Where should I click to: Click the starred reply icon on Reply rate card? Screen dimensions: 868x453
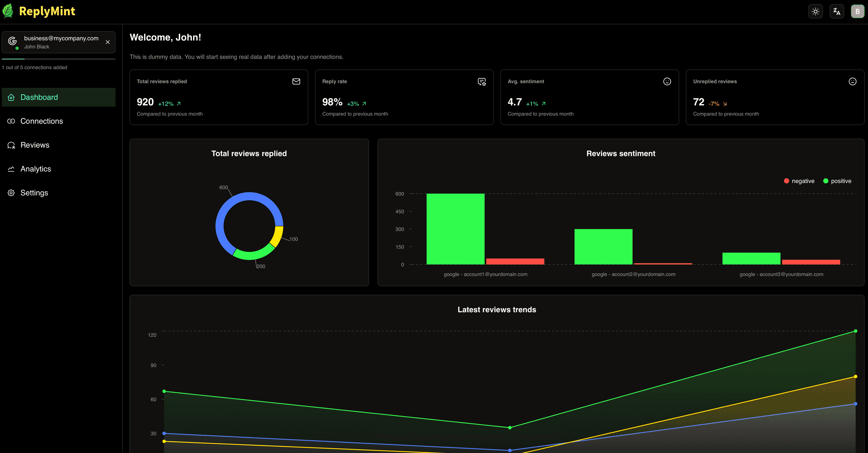481,82
